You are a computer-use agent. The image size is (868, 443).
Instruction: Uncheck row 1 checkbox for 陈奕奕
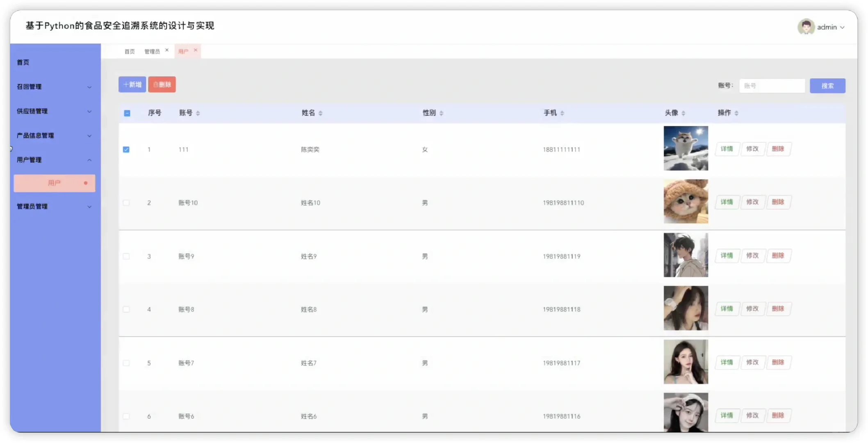point(126,150)
